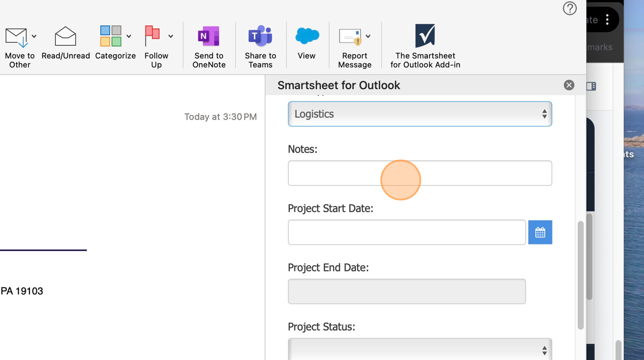Open the Logistics dropdown selector
This screenshot has width=644, height=360.
tap(420, 114)
